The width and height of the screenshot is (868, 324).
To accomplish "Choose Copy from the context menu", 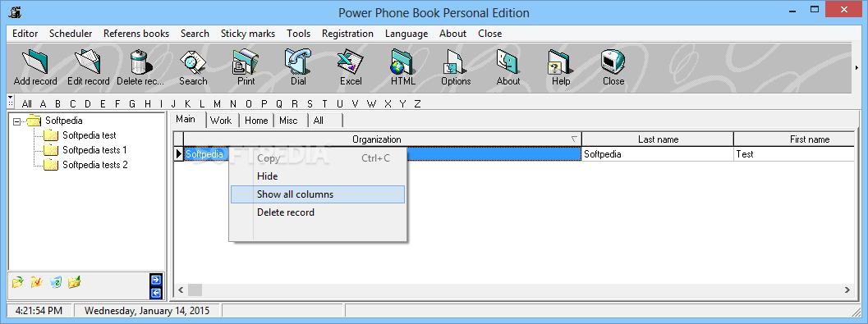I will tap(318, 158).
